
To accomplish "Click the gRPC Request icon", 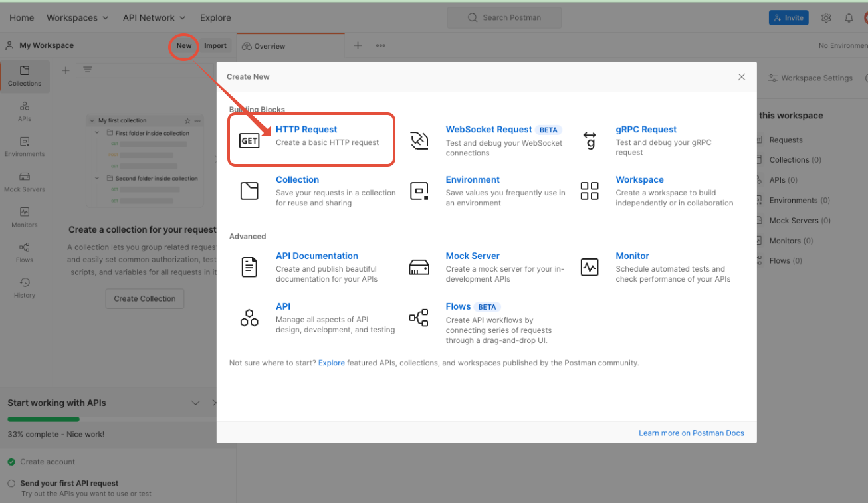I will pos(590,140).
